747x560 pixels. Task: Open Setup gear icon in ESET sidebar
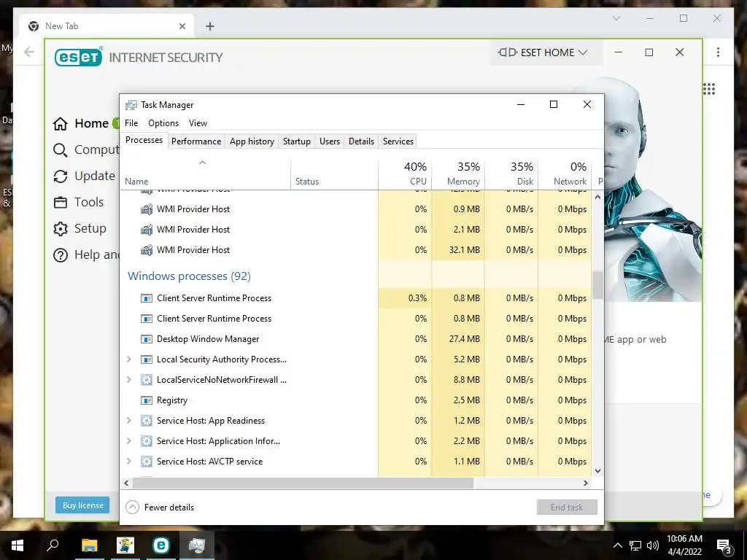60,228
